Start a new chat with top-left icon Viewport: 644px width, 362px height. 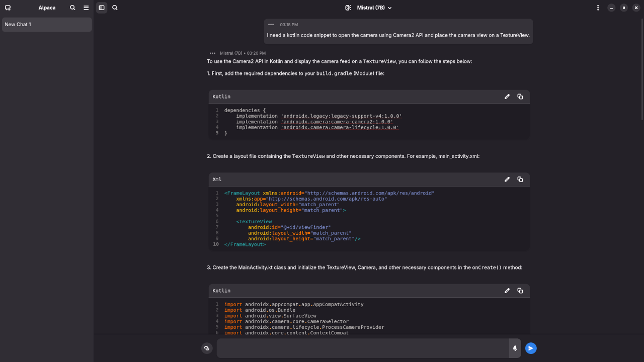click(8, 8)
